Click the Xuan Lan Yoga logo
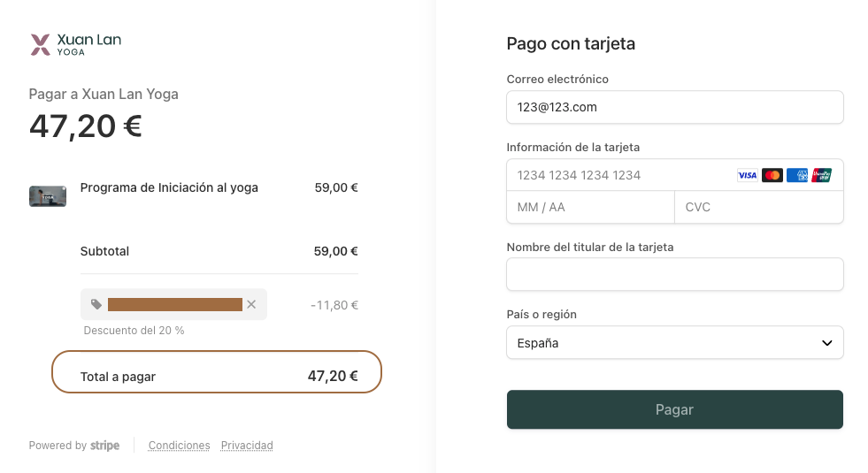Viewport: 868px width, 473px height. [x=75, y=44]
